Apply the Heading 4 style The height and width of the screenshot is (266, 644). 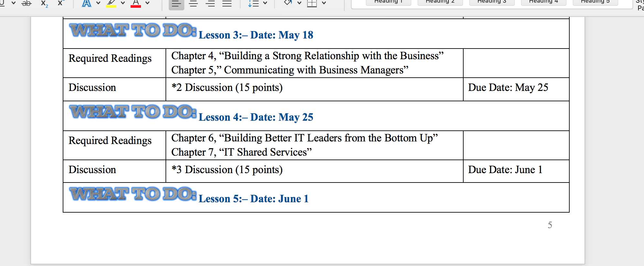pyautogui.click(x=543, y=2)
